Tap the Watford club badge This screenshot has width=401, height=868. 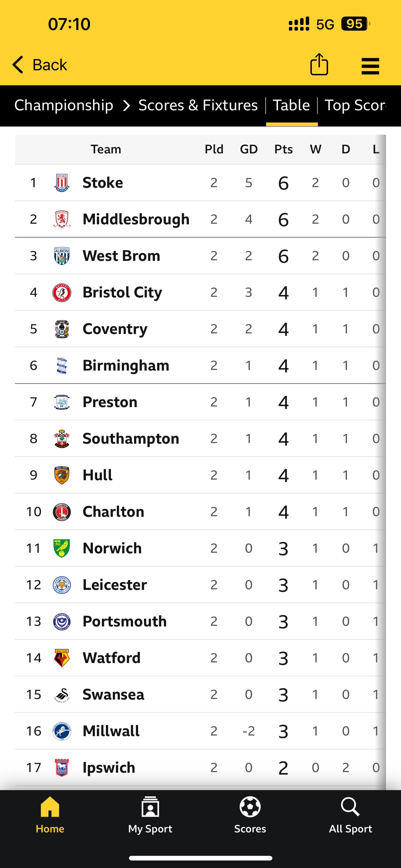pyautogui.click(x=62, y=658)
